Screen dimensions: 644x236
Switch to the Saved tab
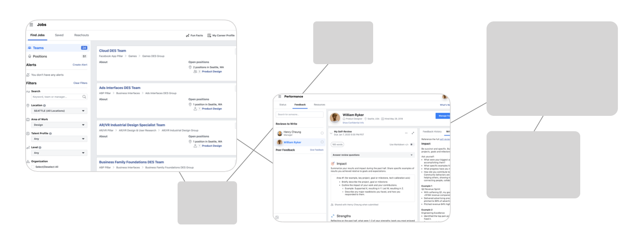point(59,35)
